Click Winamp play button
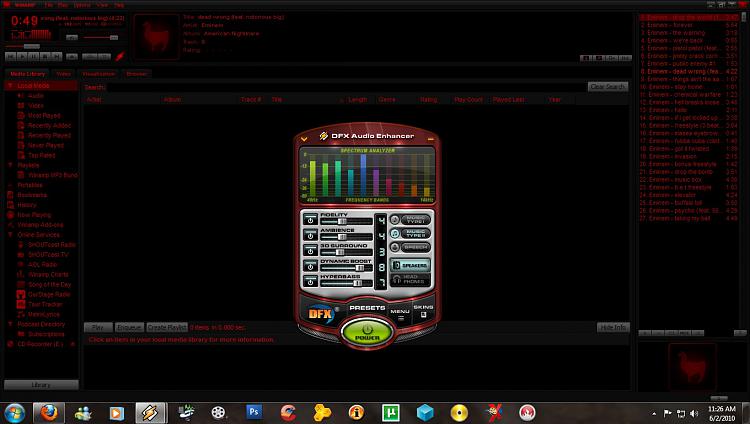 (x=22, y=56)
